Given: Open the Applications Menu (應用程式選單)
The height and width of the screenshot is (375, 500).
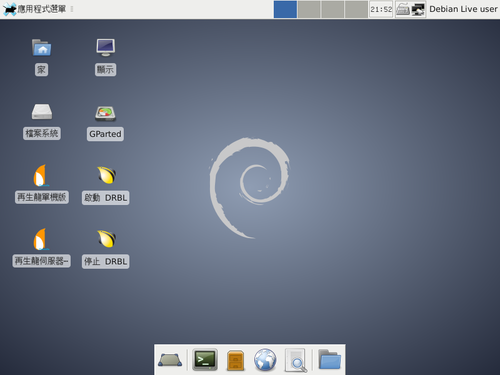Looking at the screenshot, I should 35,9.
